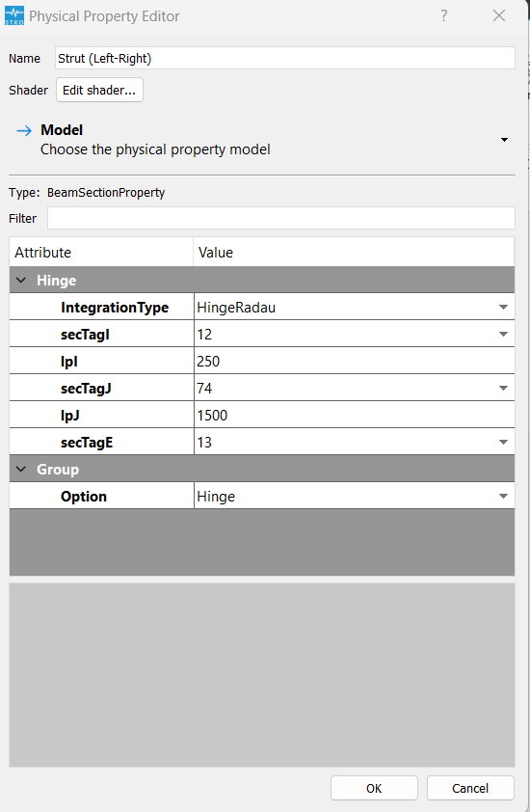Select the secTagE attribute label
This screenshot has width=530, height=812.
(x=87, y=443)
